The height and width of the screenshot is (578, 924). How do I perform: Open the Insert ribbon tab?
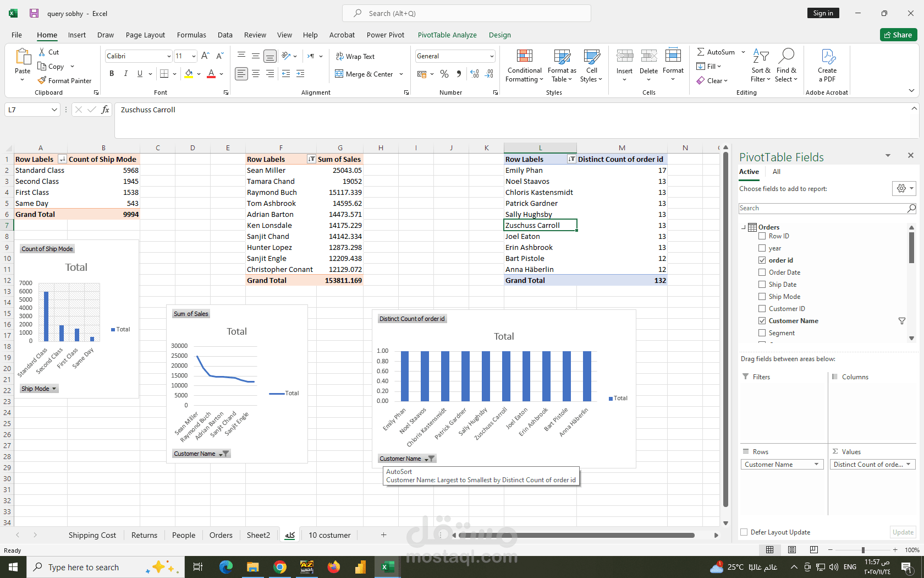pos(77,35)
